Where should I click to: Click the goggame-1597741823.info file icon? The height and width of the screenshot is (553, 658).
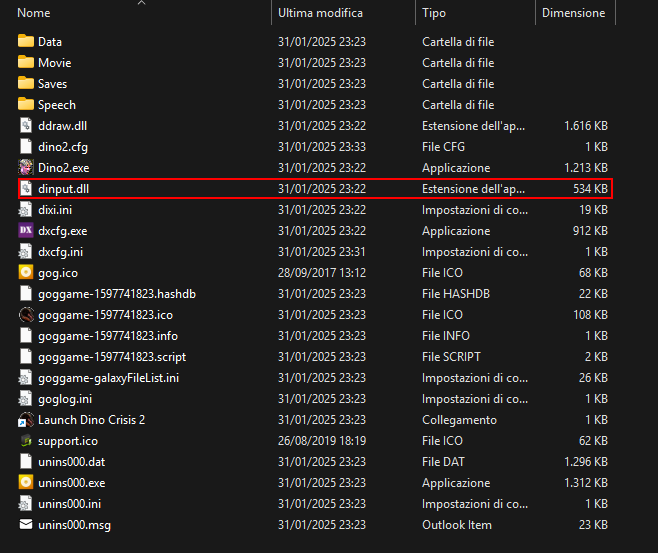point(26,335)
